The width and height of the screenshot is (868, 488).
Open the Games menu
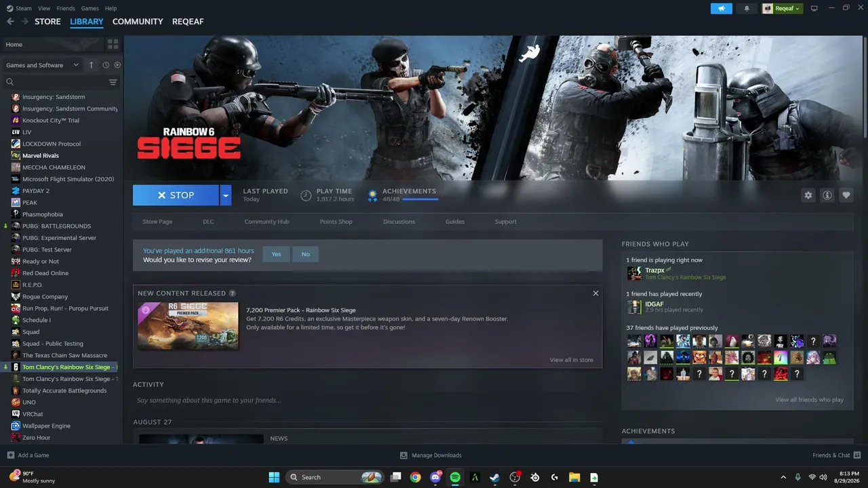click(90, 8)
